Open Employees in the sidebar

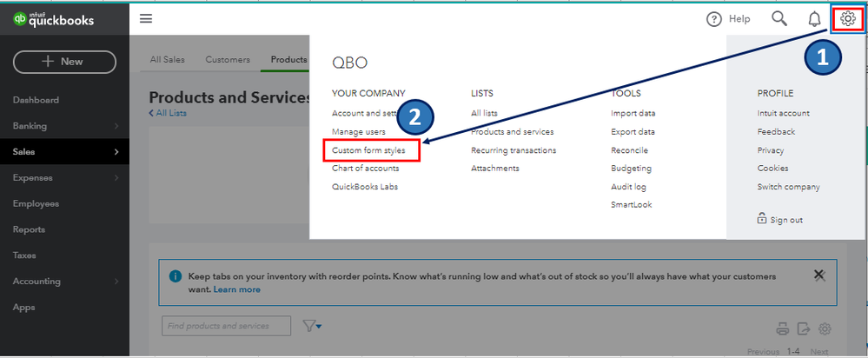tap(36, 203)
